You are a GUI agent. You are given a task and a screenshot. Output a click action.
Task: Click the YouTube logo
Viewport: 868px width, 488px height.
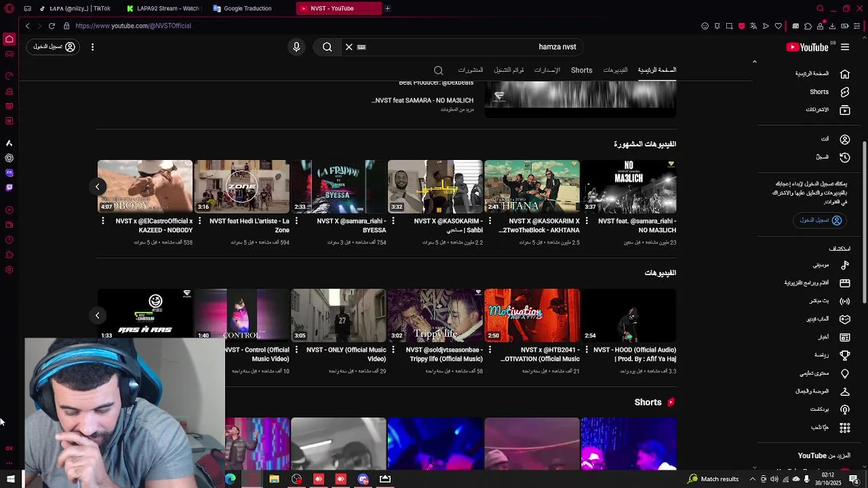(807, 47)
